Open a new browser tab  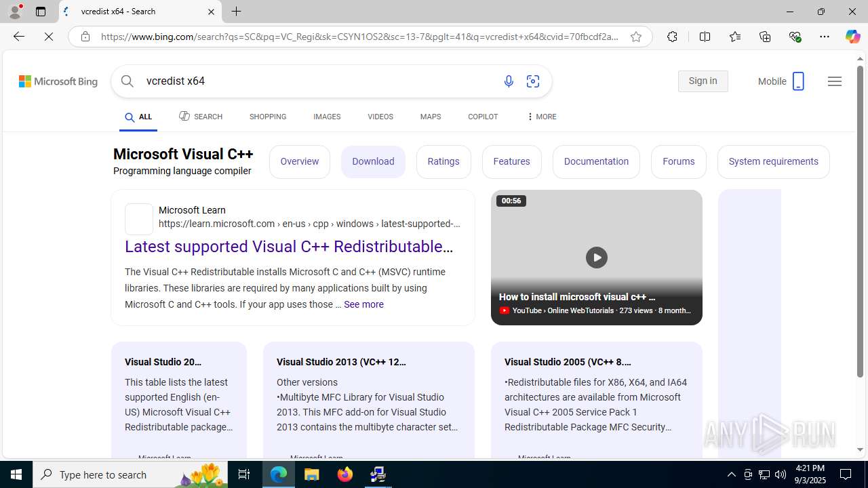tap(236, 12)
